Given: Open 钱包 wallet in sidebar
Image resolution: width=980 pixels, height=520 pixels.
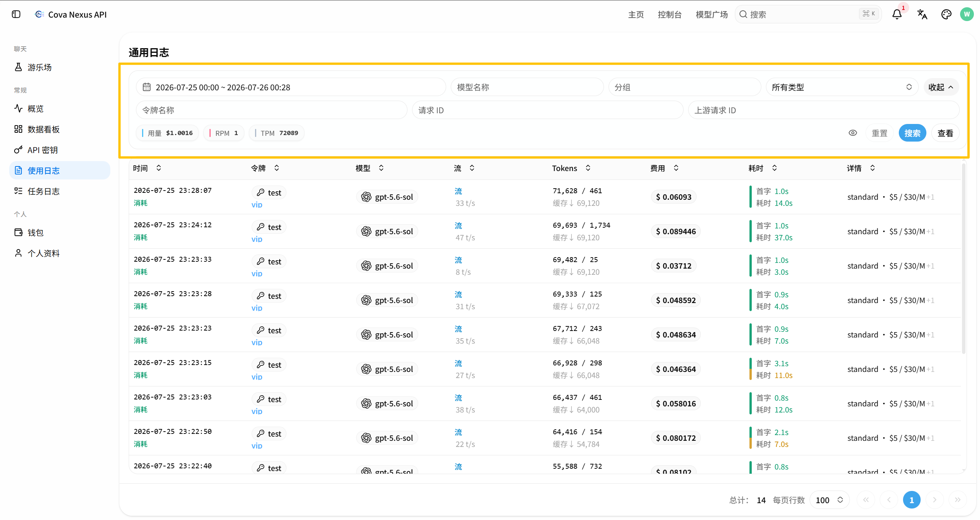Looking at the screenshot, I should click(59, 233).
